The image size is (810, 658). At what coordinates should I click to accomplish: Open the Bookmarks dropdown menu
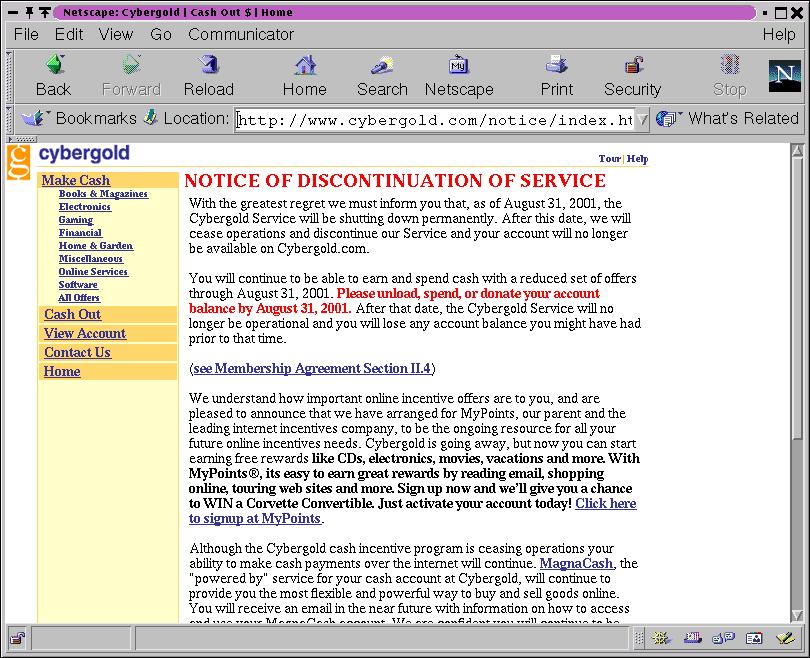click(80, 118)
